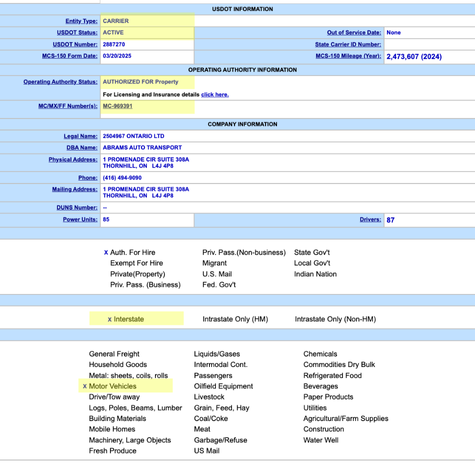This screenshot has width=475, height=463.
Task: Click the 'Household Goods' cargo entry
Action: point(118,365)
